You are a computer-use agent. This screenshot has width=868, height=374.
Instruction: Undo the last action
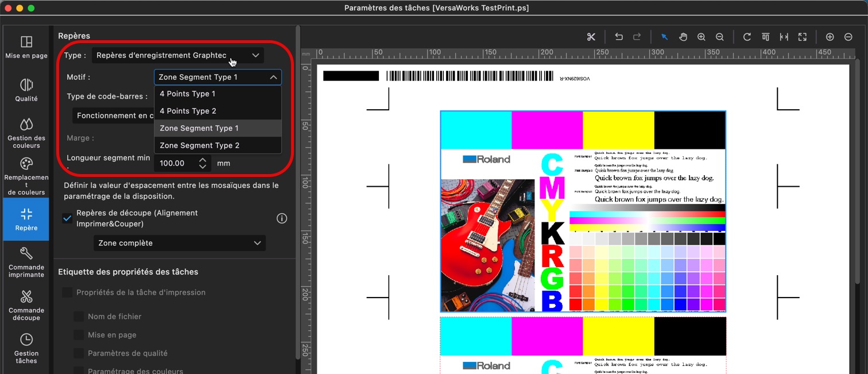coord(619,37)
